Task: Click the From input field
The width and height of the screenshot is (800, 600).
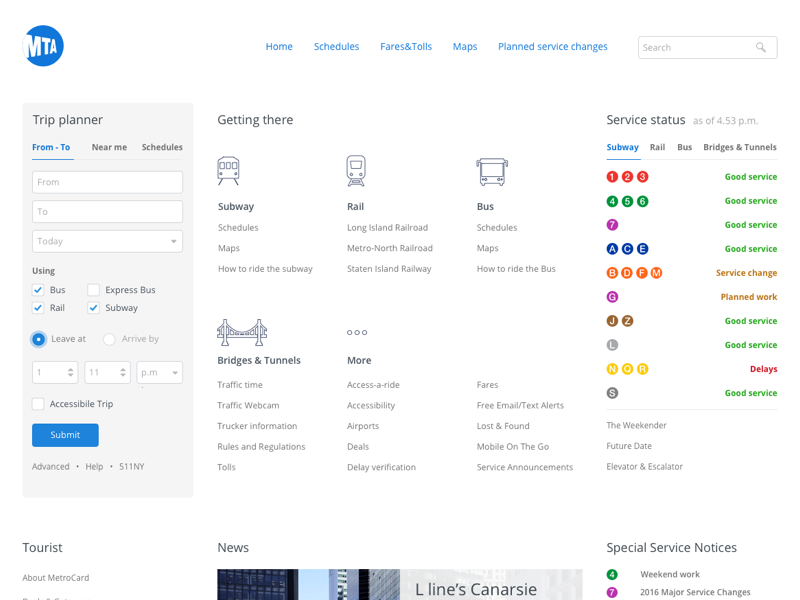Action: point(107,182)
